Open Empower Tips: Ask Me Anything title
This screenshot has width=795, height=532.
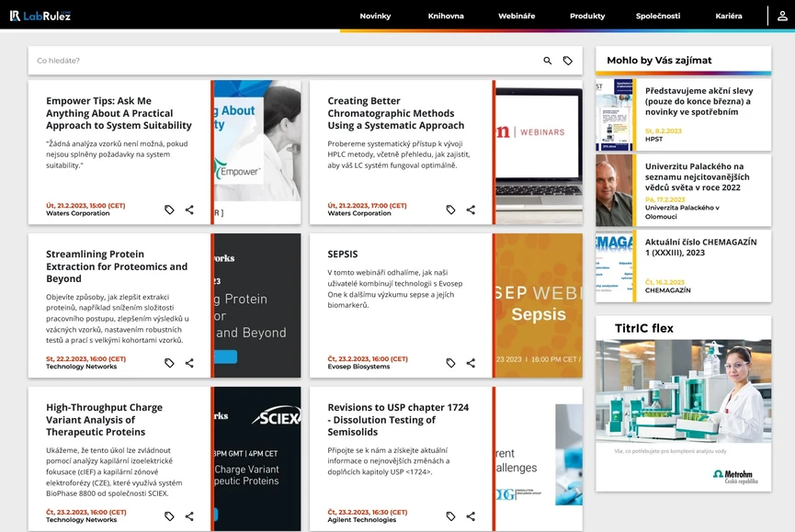coord(119,113)
